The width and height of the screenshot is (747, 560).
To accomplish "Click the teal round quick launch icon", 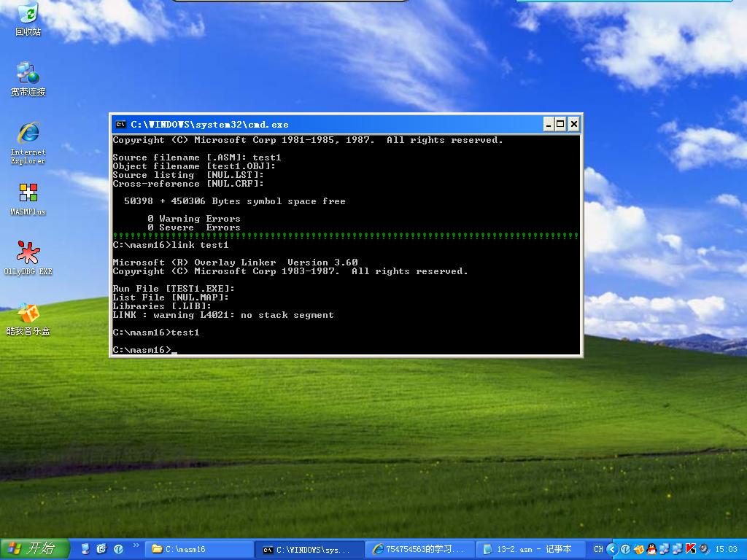I will 118,549.
